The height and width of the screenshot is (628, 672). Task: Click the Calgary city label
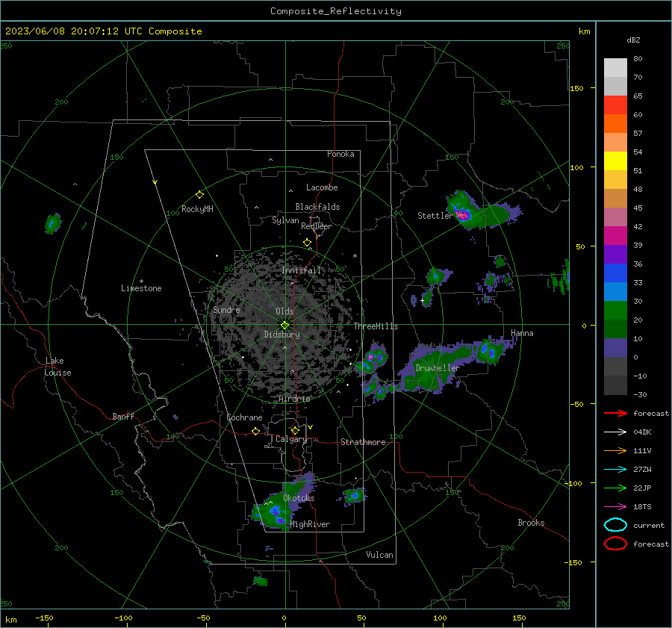click(x=291, y=439)
